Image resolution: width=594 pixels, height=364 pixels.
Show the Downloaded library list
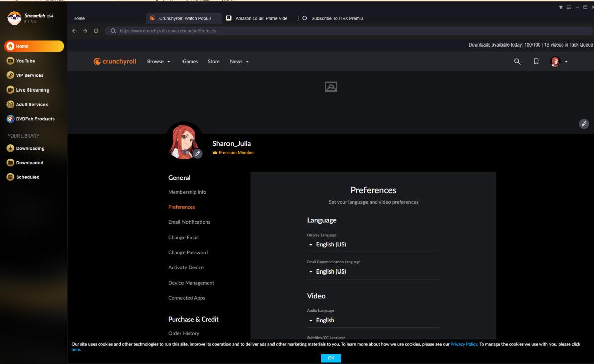click(25, 162)
